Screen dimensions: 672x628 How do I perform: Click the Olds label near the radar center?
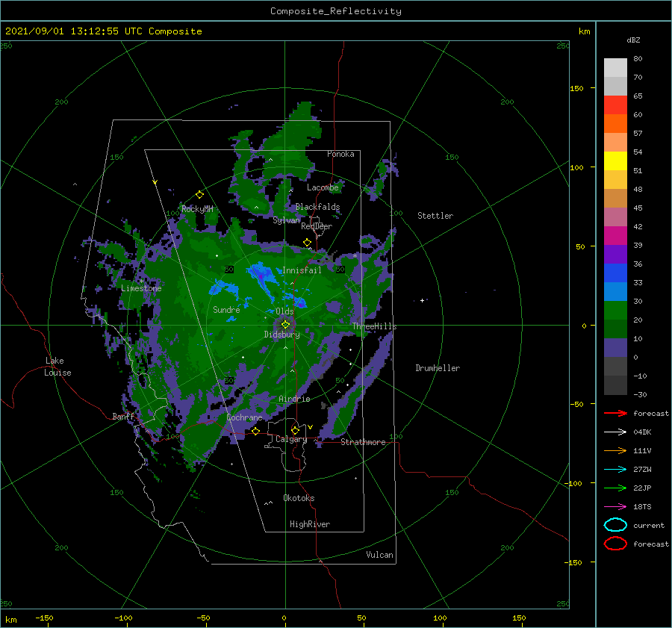284,311
